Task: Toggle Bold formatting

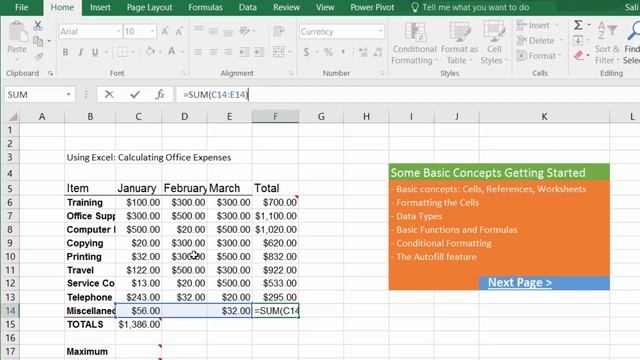Action: tap(65, 52)
